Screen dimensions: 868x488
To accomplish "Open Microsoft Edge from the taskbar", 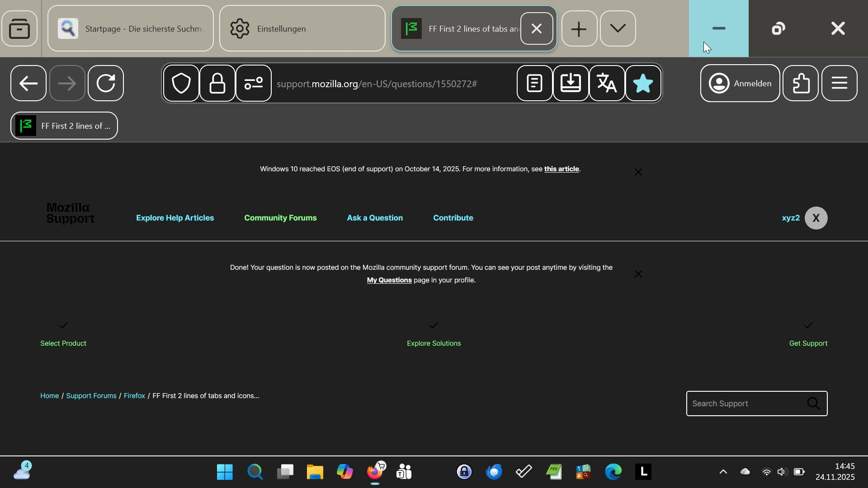I will (x=613, y=472).
